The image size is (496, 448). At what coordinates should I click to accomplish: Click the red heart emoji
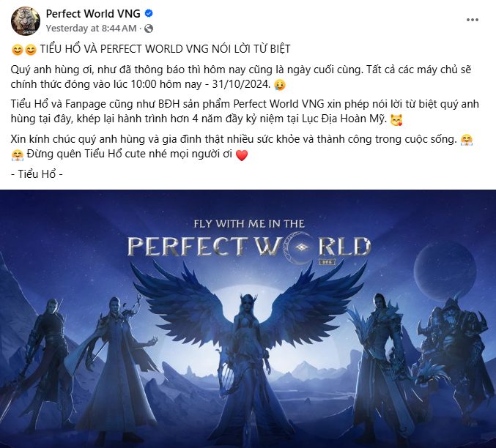coord(242,155)
